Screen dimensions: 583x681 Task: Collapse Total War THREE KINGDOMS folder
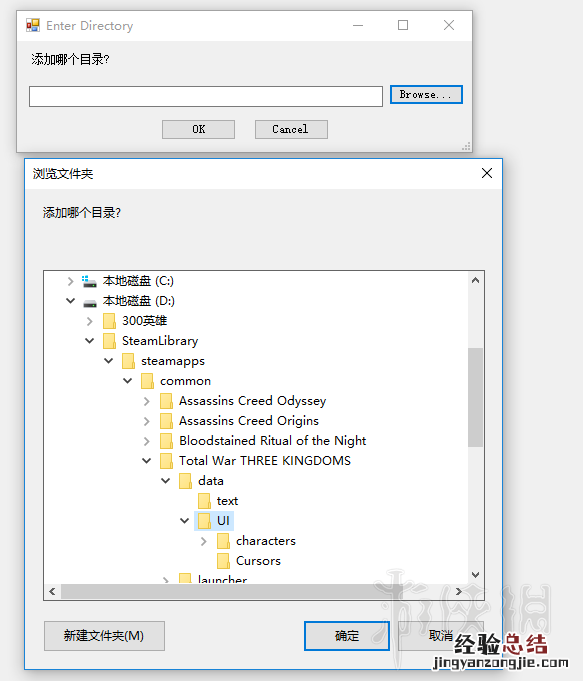click(147, 461)
